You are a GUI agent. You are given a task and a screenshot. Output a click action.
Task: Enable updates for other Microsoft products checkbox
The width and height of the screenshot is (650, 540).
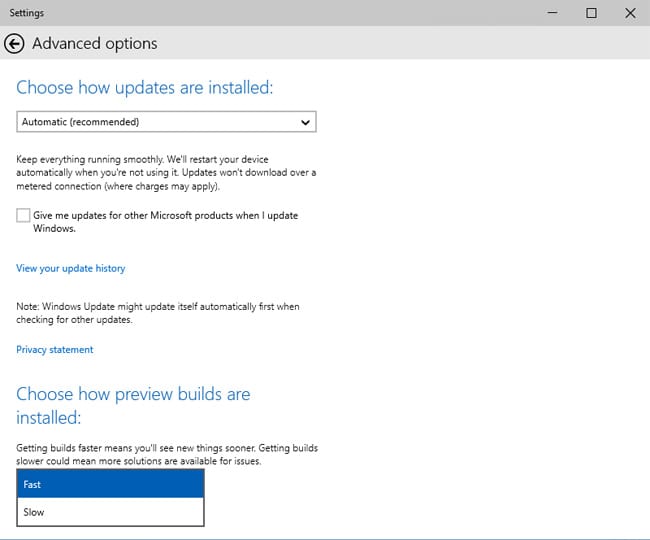click(23, 216)
